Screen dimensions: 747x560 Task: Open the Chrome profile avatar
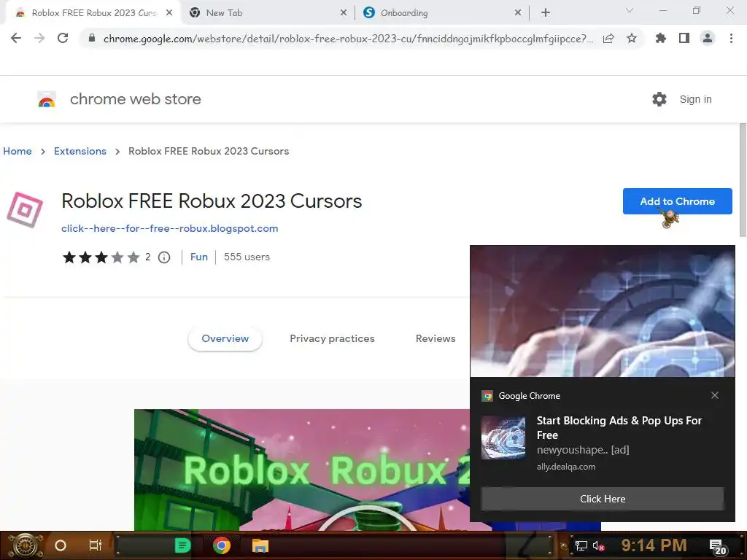tap(708, 38)
